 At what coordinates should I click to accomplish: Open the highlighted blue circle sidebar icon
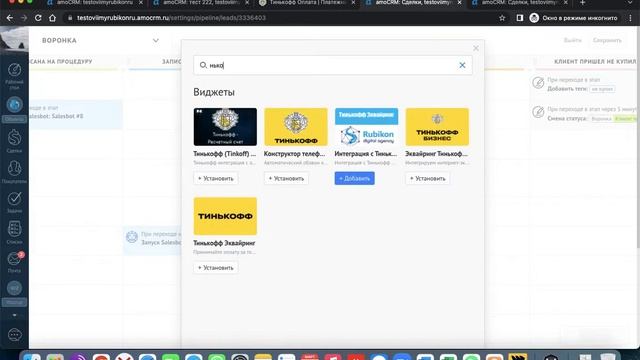coord(14,105)
